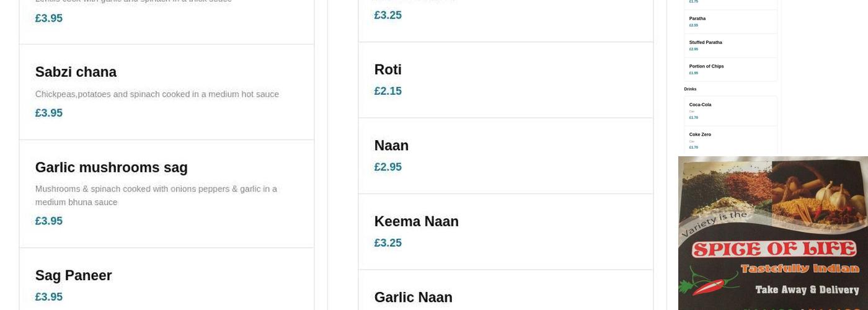Click the £3.95 price under Sabzi chana
868x310 pixels.
(x=49, y=113)
